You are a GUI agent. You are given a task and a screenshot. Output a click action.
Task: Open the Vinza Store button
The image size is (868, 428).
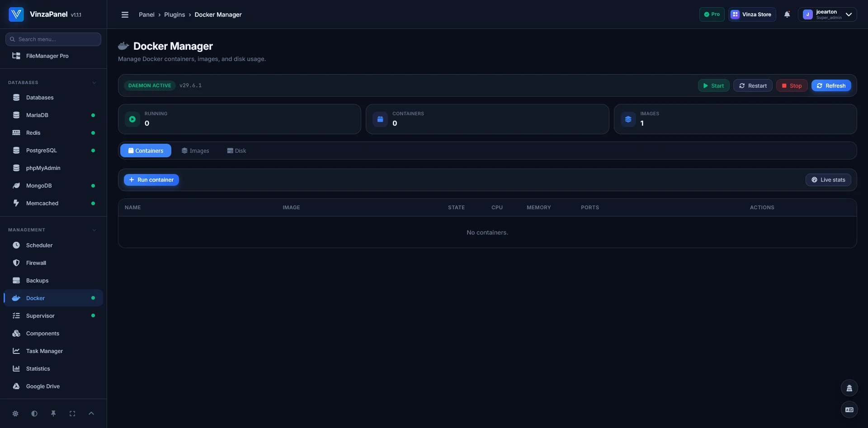point(752,14)
